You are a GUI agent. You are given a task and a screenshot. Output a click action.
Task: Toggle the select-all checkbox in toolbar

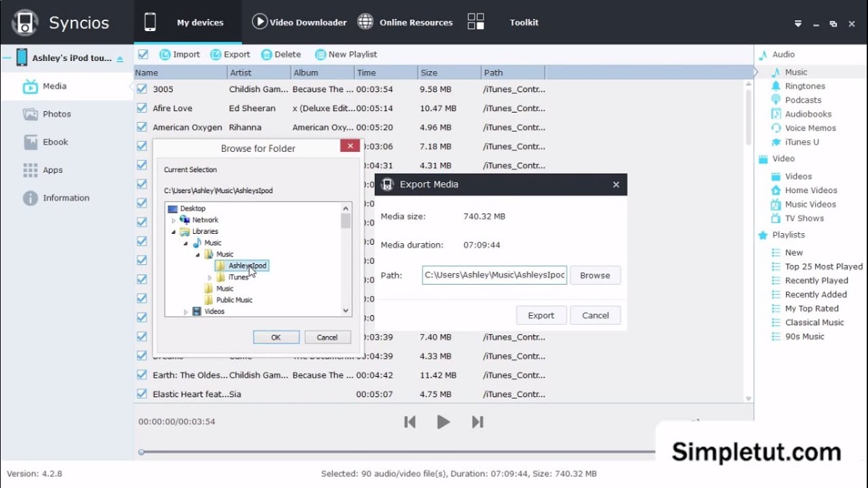[143, 54]
